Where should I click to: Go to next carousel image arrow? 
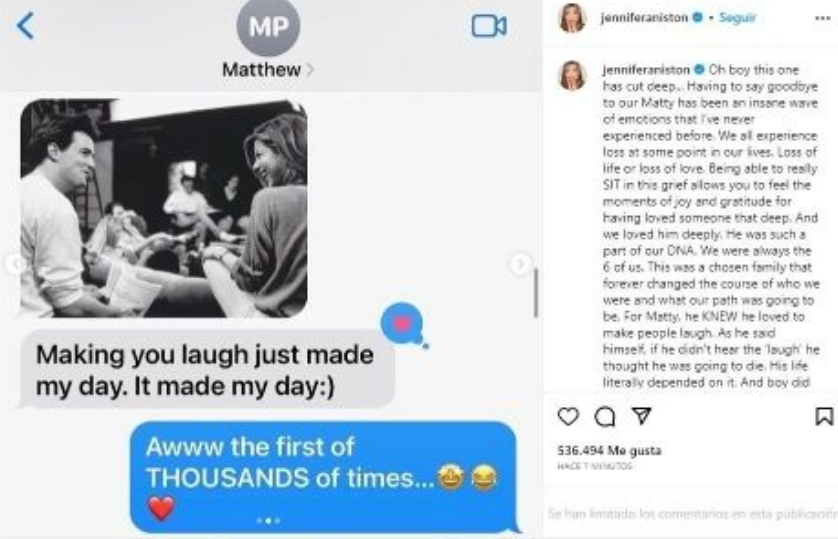coord(519,263)
